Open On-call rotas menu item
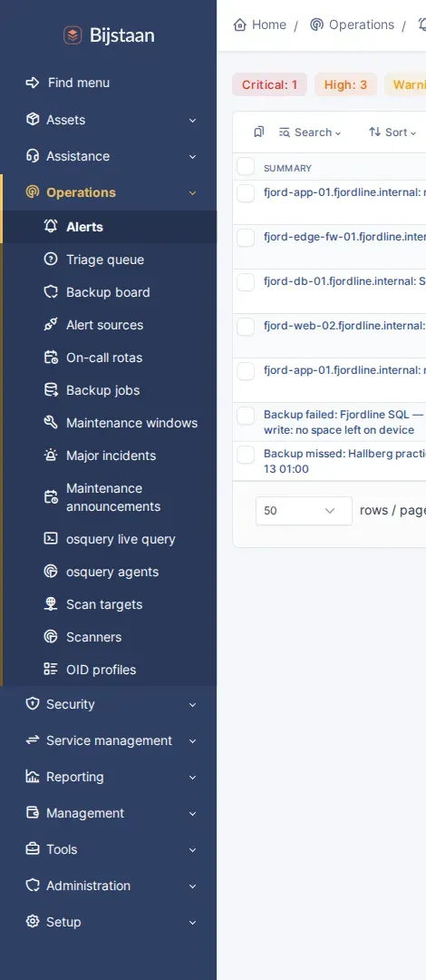Image resolution: width=426 pixels, height=980 pixels. tap(110, 358)
